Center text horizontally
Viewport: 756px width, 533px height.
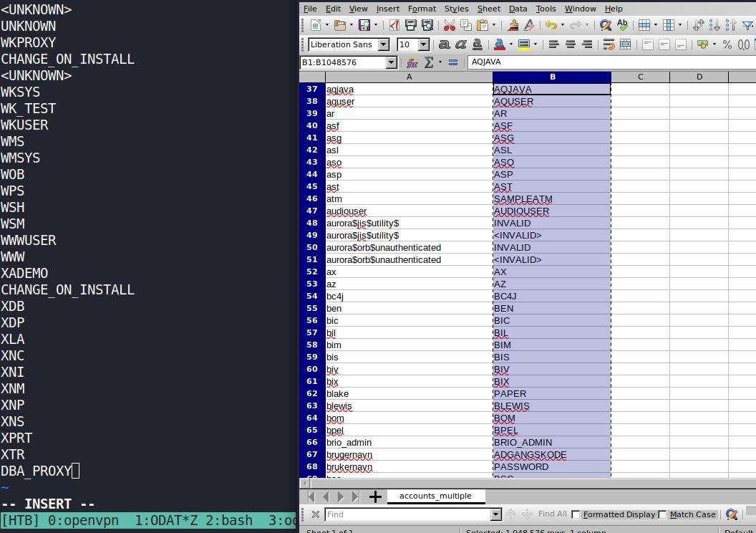(x=571, y=45)
